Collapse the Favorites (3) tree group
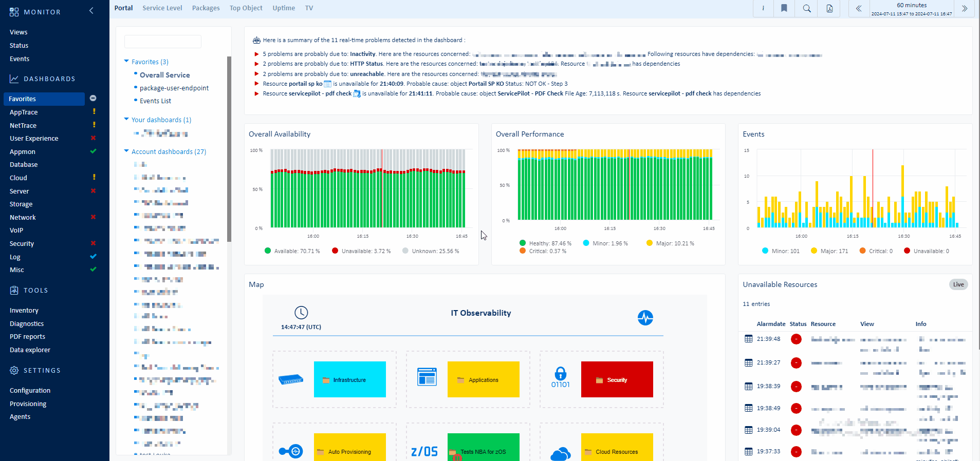The height and width of the screenshot is (461, 980). 126,61
